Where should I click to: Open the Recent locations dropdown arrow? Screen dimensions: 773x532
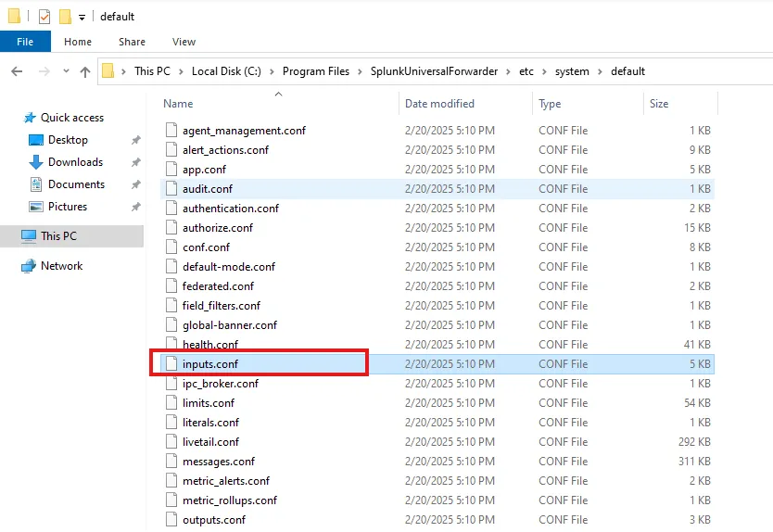66,72
